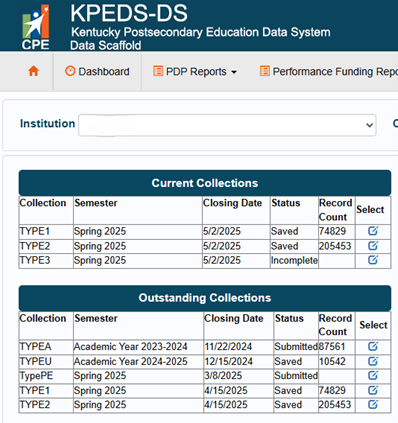Select outstanding TYPE2 closing 4/15/2025
398x423 pixels.
click(x=373, y=404)
